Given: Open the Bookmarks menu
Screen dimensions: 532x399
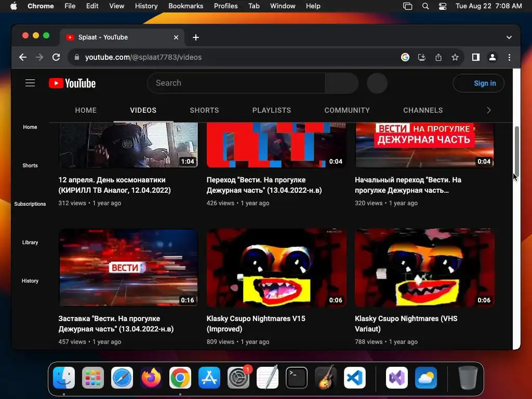Looking at the screenshot, I should click(x=185, y=6).
